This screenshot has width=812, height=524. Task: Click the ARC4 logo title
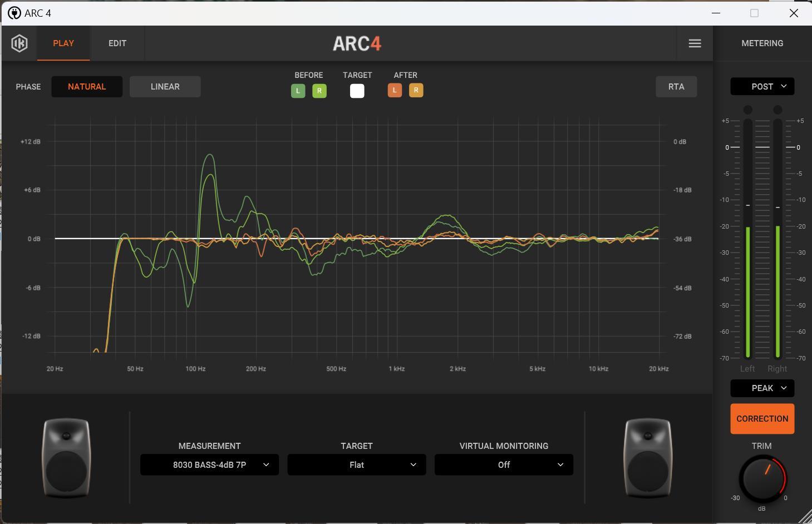point(357,43)
